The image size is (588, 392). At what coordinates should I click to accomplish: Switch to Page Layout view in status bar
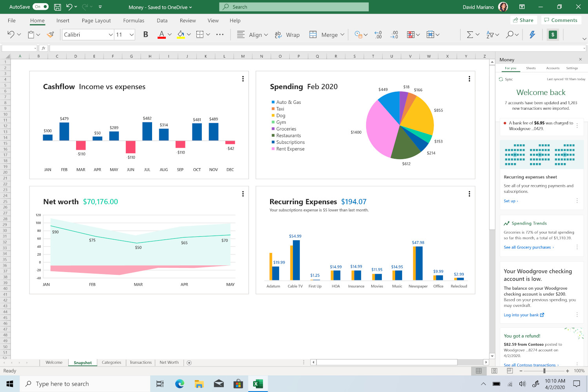[494, 371]
